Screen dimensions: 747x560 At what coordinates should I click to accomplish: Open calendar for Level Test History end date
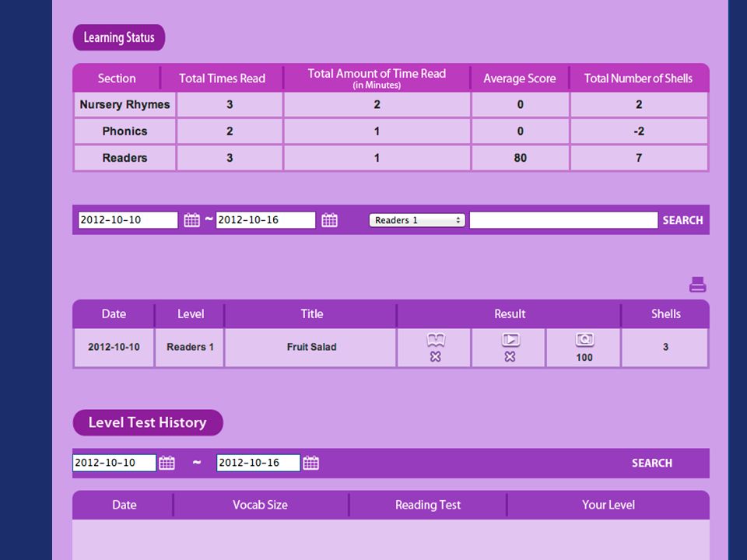coord(310,463)
